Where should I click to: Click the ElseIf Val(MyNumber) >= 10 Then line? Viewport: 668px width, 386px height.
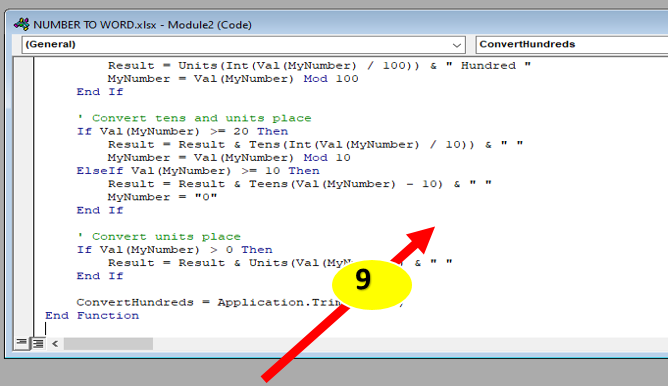[x=198, y=171]
